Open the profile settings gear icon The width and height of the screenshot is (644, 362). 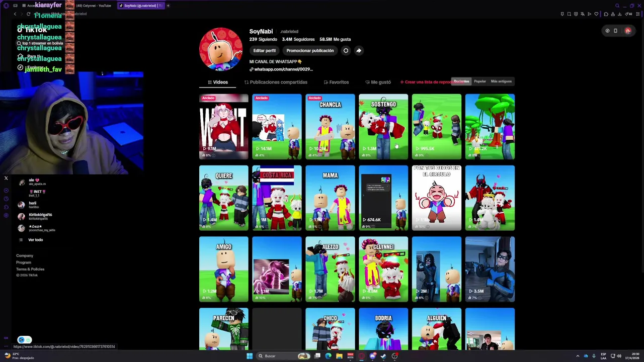click(x=346, y=51)
